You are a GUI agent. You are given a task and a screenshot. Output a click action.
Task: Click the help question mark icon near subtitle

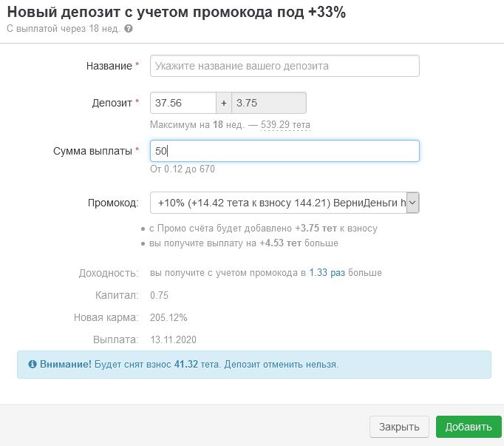click(x=129, y=29)
